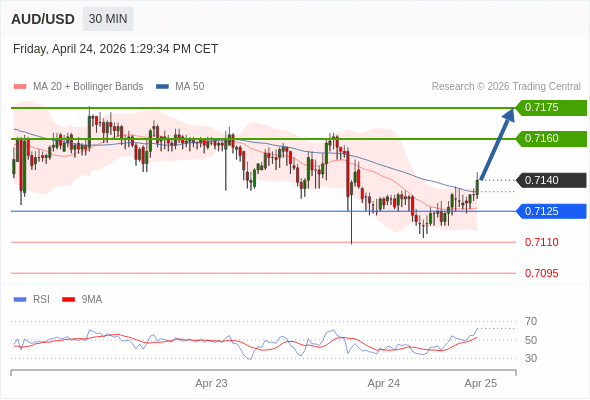Click the 'Apr 24' time axis label
The width and height of the screenshot is (590, 400).
383,383
